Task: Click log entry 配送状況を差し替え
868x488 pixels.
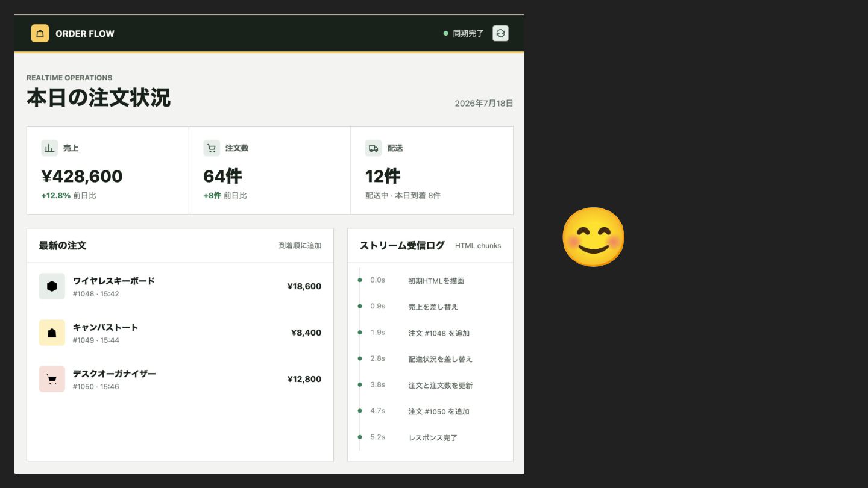Action: point(441,359)
